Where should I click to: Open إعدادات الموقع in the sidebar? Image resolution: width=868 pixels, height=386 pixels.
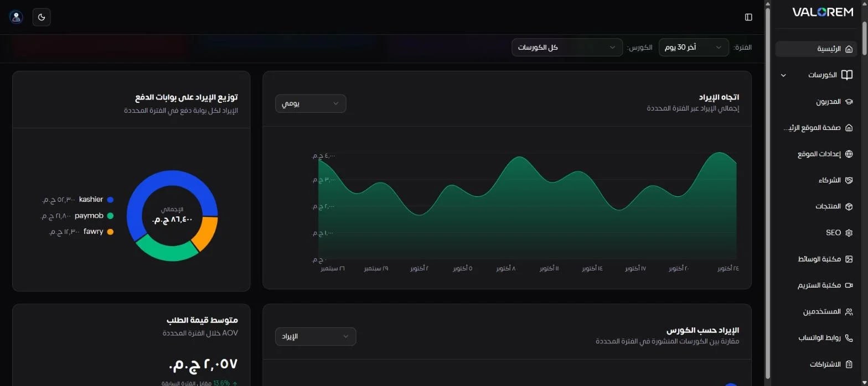816,154
